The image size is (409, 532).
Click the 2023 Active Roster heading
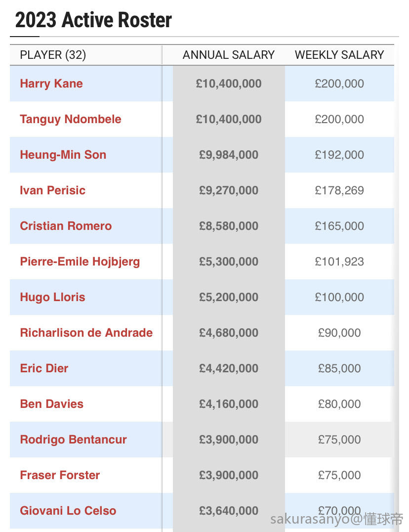tap(94, 20)
